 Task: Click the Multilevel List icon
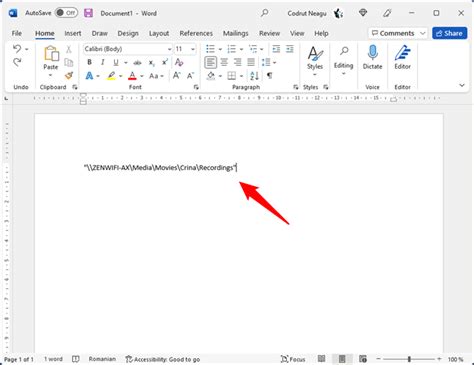pos(253,49)
